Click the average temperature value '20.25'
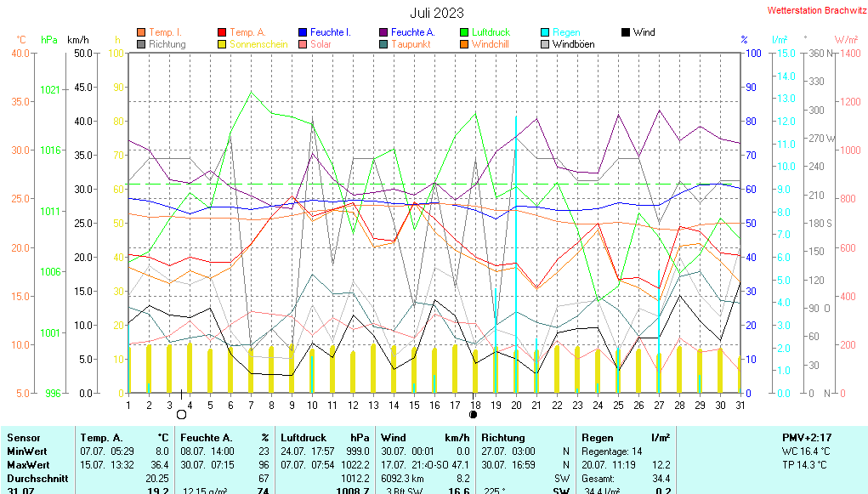 pyautogui.click(x=157, y=479)
